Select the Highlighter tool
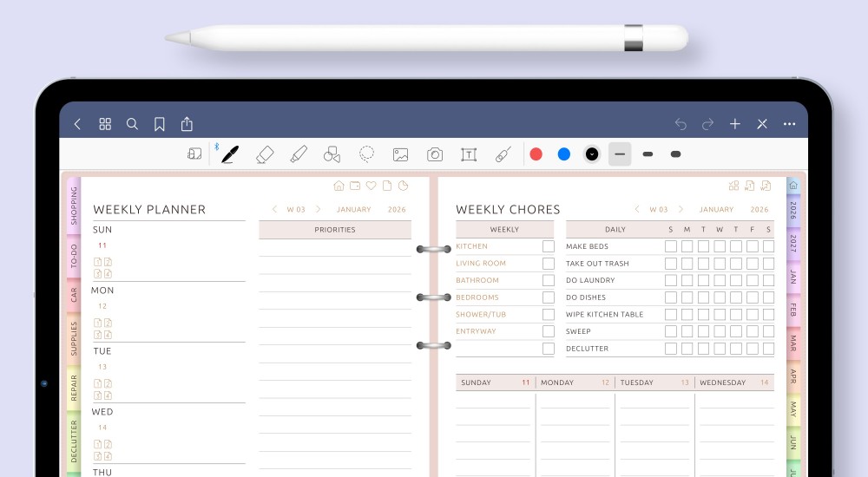 pyautogui.click(x=299, y=154)
